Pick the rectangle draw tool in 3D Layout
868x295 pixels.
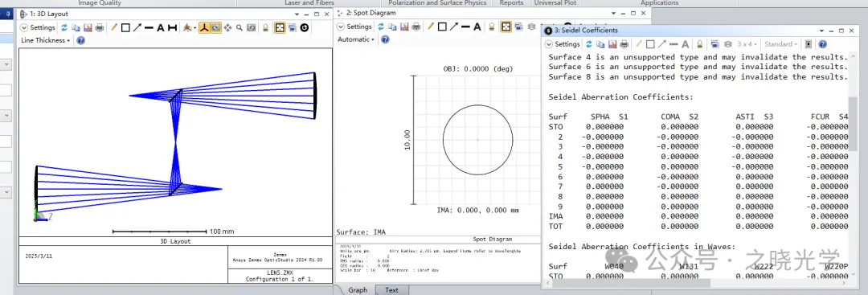pos(125,27)
